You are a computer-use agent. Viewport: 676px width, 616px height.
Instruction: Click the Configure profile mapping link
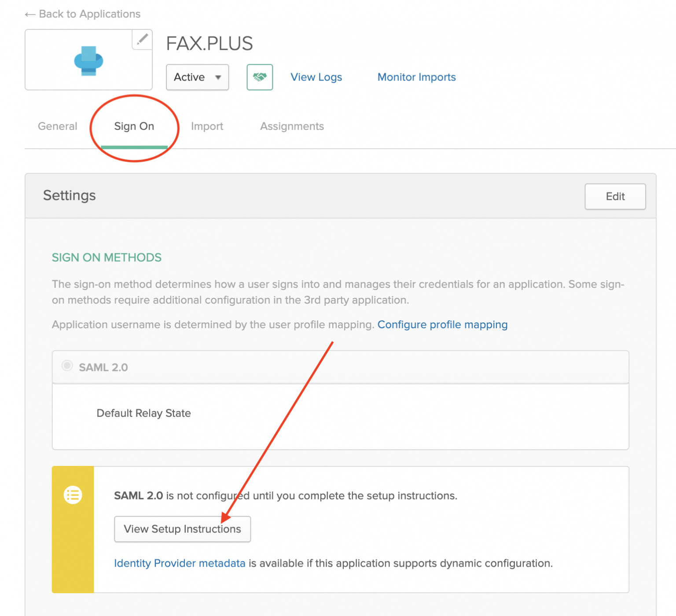[x=442, y=325]
